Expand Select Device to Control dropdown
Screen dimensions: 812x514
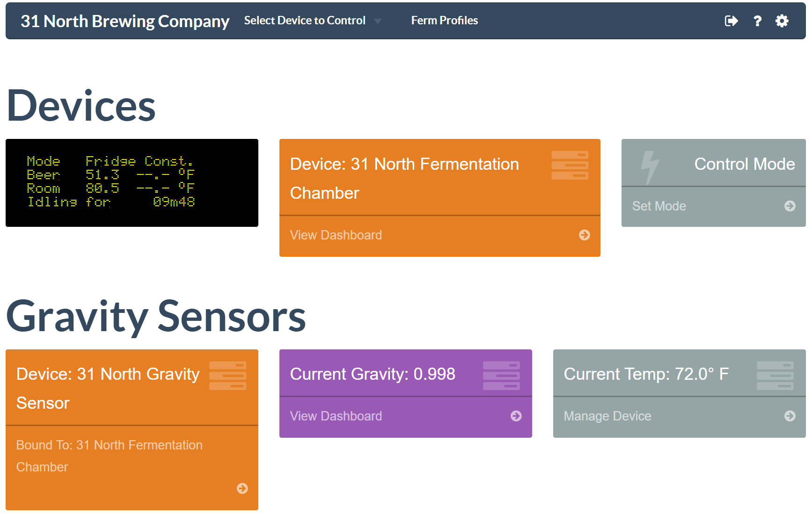(x=305, y=21)
